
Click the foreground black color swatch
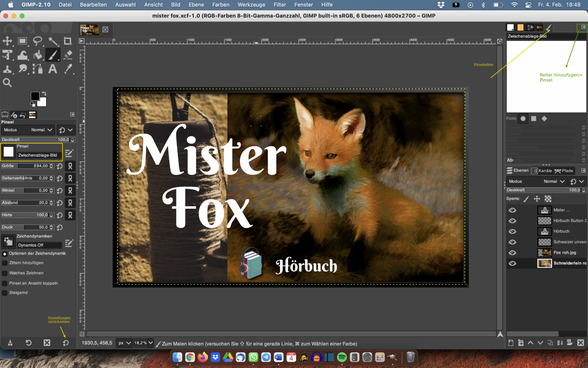pyautogui.click(x=34, y=96)
